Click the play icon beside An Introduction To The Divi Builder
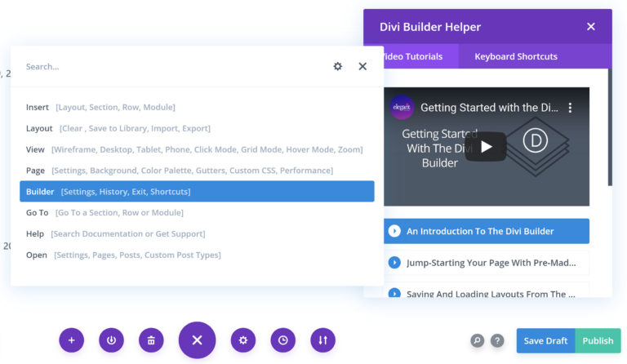This screenshot has width=627, height=364. coord(394,231)
